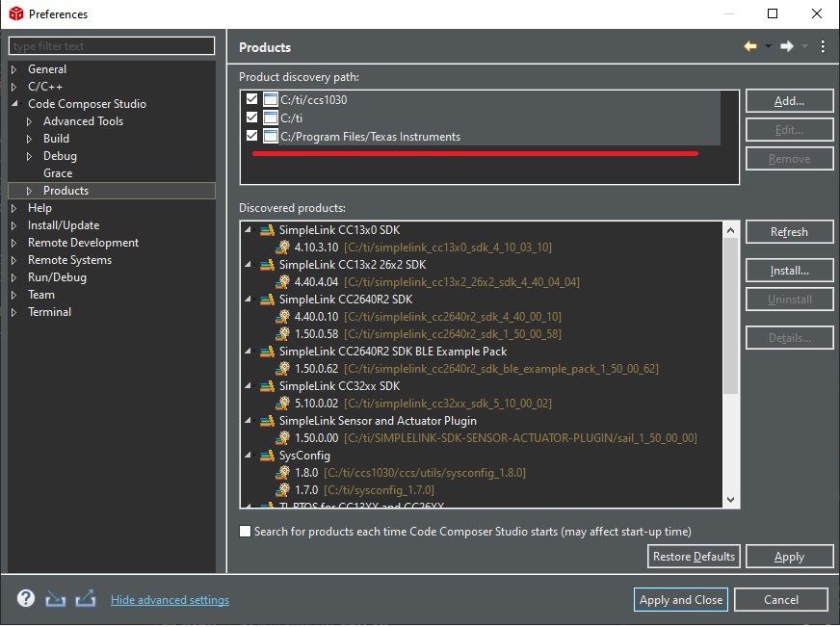Click the version icon for SysConfig 1.7.0
The width and height of the screenshot is (840, 627).
(283, 490)
